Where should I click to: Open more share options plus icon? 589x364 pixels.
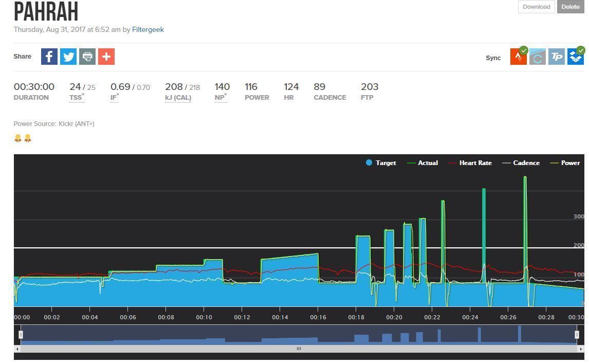click(106, 57)
